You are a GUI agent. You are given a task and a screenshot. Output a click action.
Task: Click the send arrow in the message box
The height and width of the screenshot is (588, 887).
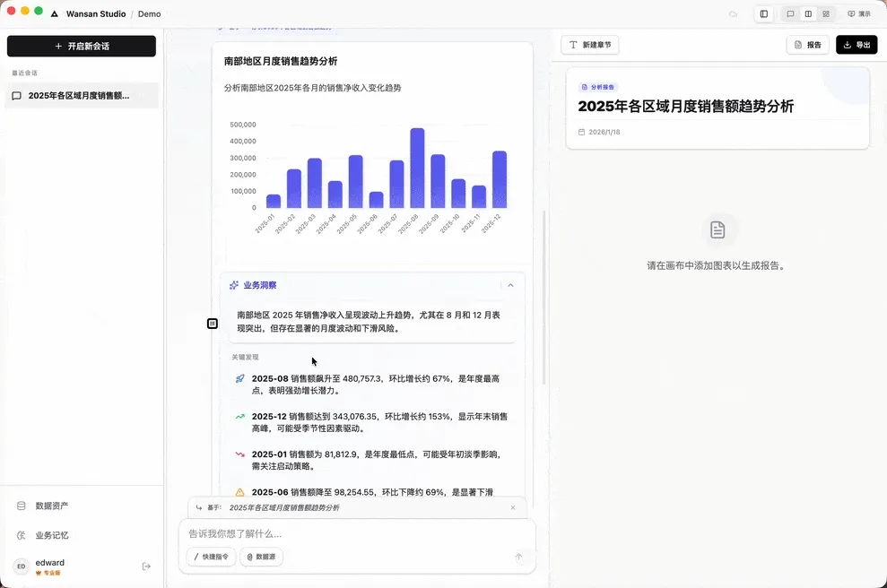pyautogui.click(x=518, y=557)
